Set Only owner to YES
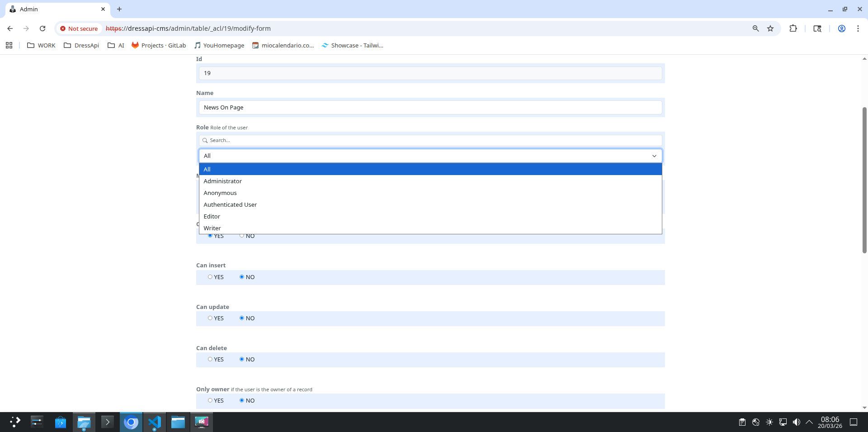 (210, 400)
